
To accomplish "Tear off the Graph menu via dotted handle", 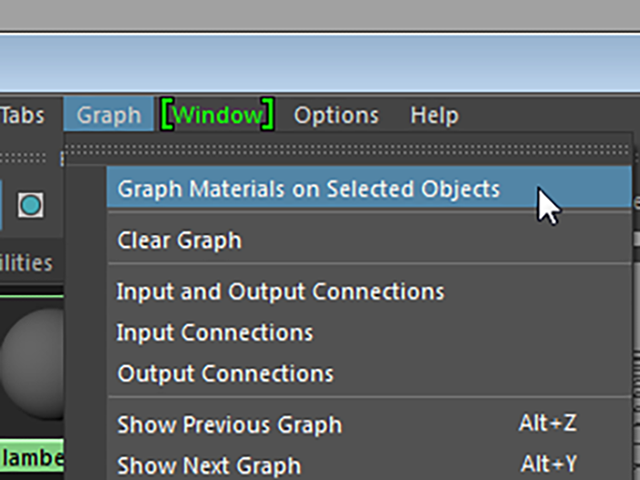I will coord(348,150).
